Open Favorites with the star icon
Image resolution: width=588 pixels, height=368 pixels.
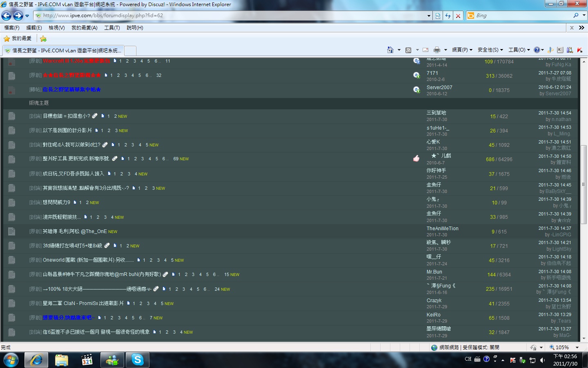point(7,38)
